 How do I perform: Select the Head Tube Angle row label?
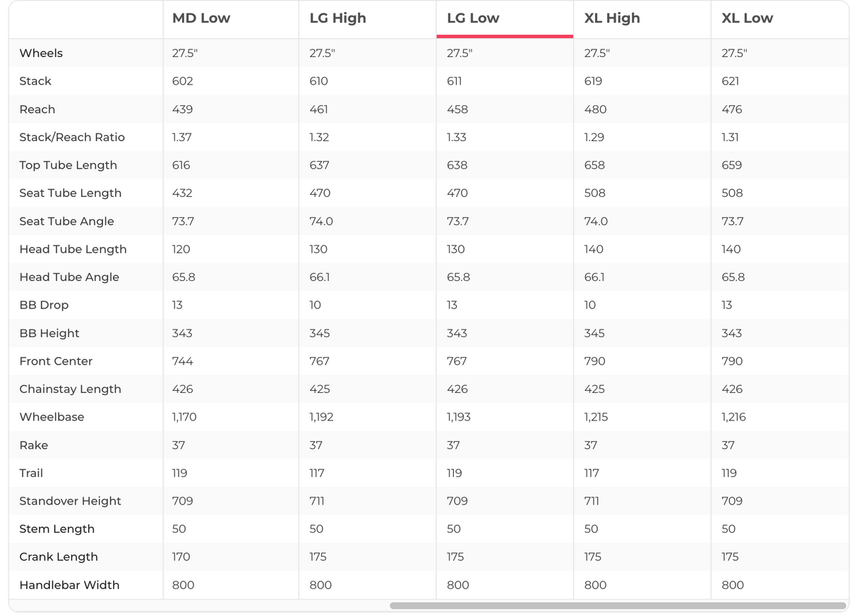click(69, 277)
